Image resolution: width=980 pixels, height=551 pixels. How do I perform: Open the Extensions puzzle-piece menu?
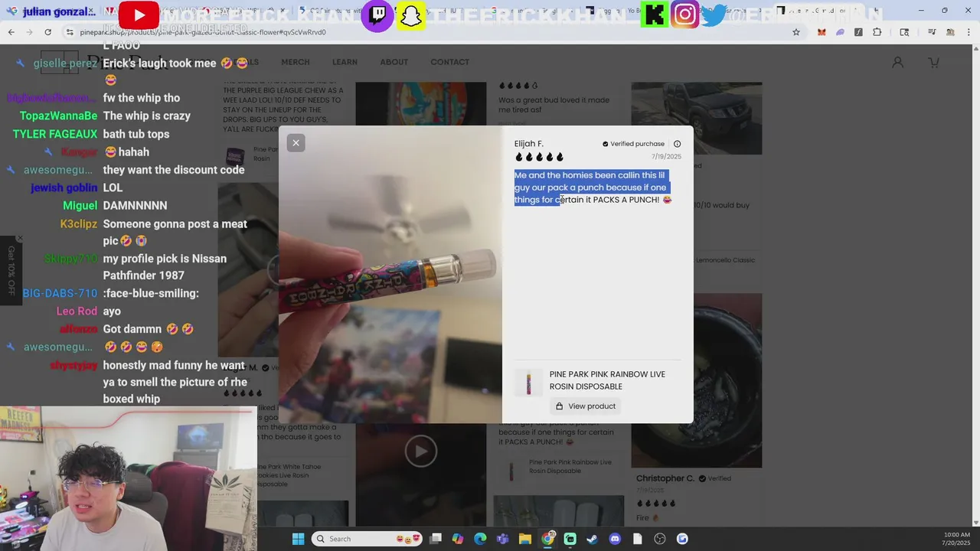click(877, 32)
